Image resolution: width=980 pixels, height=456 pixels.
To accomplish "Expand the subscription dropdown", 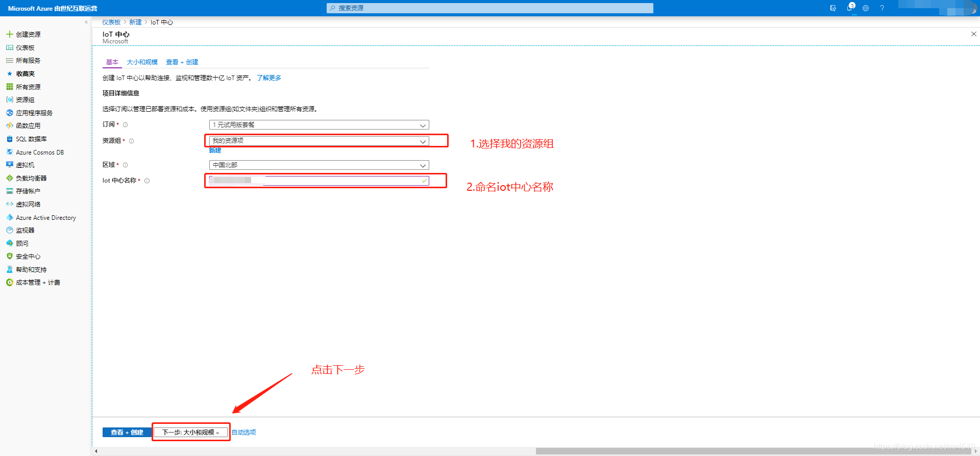I will tap(319, 125).
